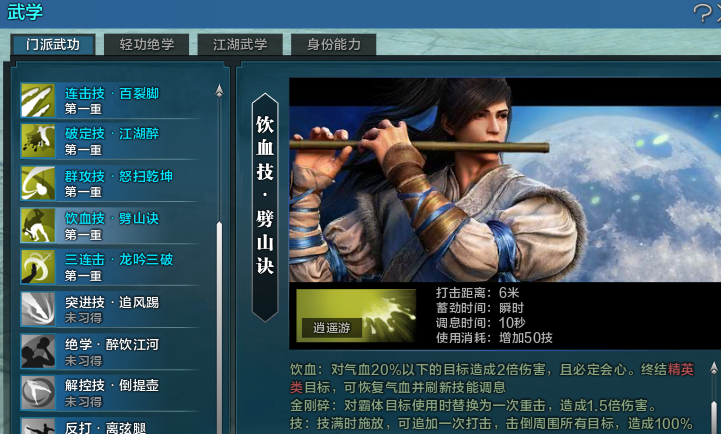The height and width of the screenshot is (434, 721).
Task: Click the unlearned 突进技·追风踢 icon
Action: [x=38, y=309]
